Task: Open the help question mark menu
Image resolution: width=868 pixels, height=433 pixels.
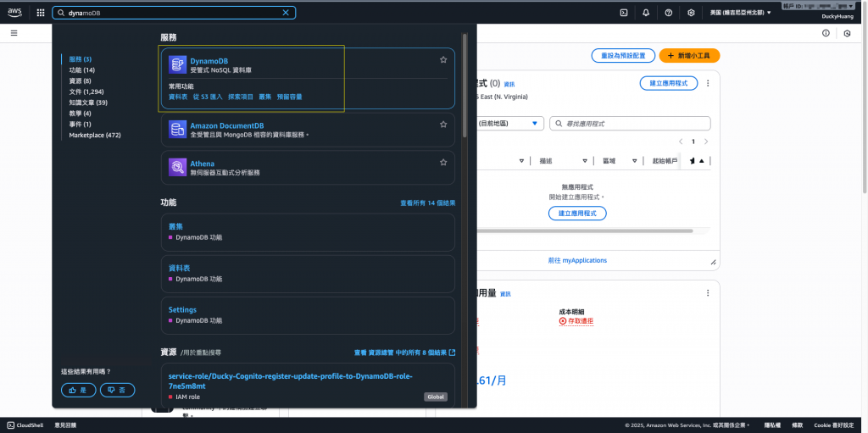Action: 669,13
